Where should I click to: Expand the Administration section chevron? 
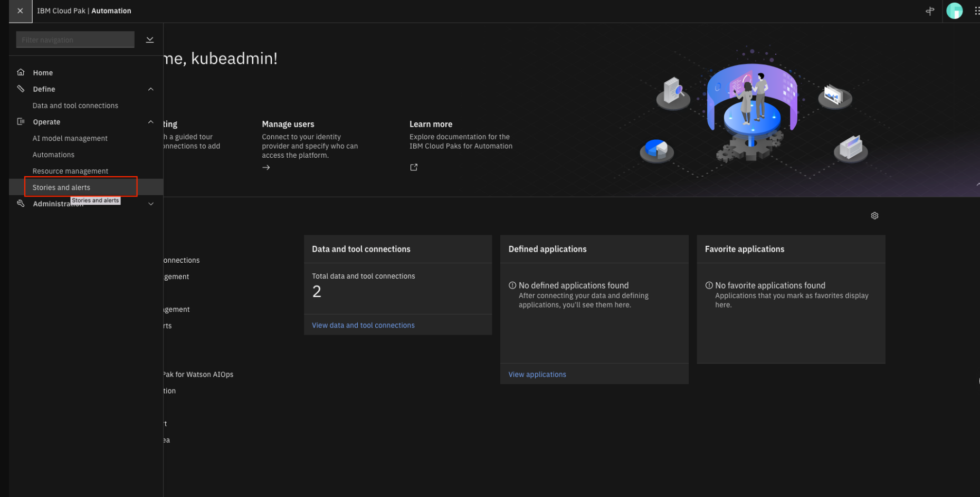[x=151, y=204]
